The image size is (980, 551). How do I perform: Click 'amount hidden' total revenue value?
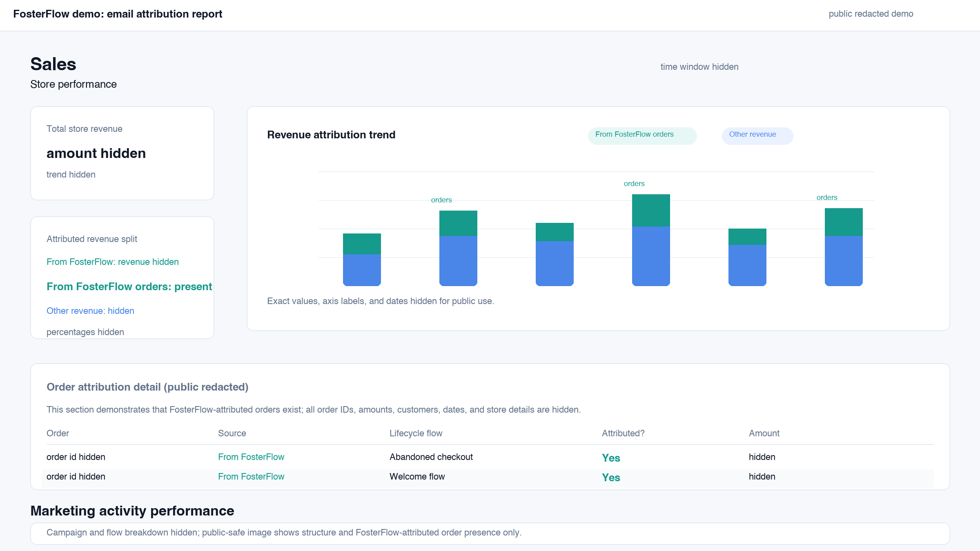(x=96, y=153)
